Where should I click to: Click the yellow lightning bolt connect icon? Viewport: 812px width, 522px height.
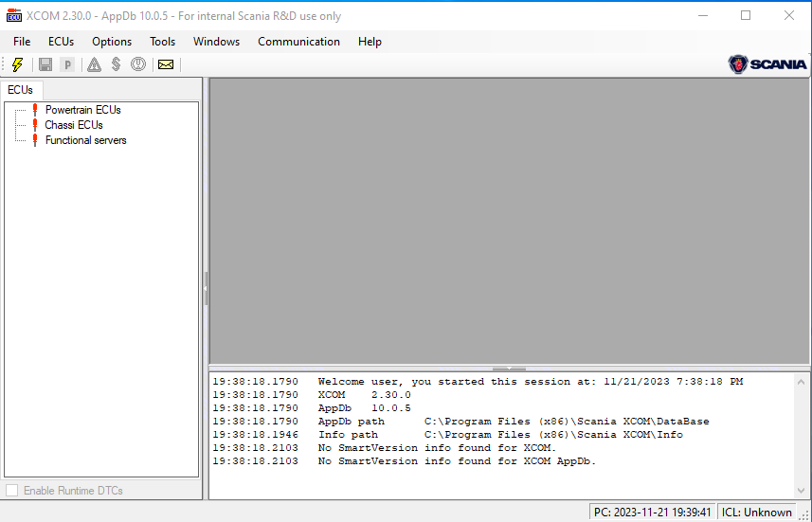click(x=17, y=64)
